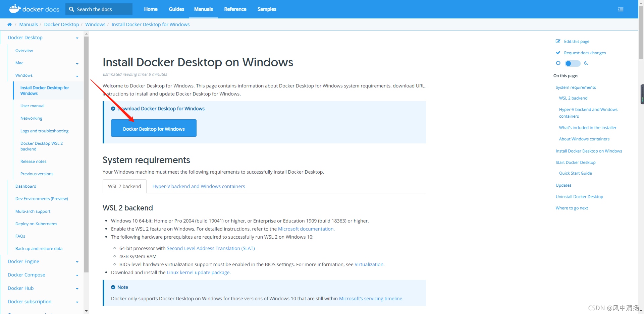Click the sun light-mode icon

[558, 63]
